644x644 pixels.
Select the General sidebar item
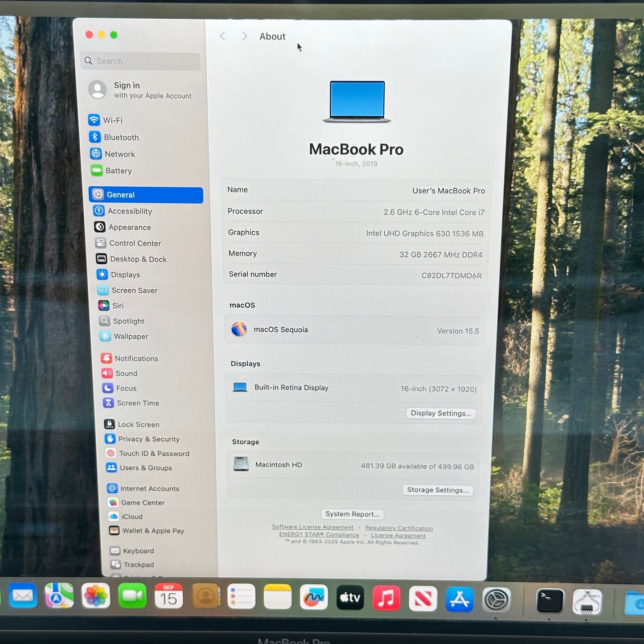click(x=146, y=195)
